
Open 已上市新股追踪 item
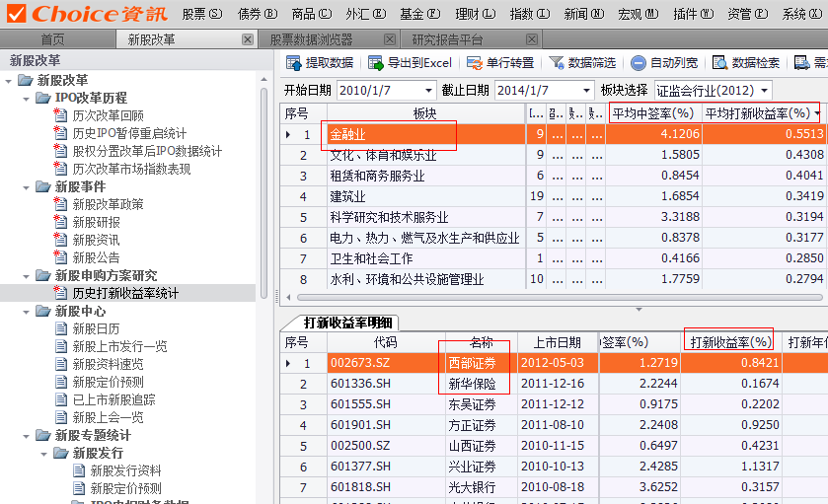[114, 399]
